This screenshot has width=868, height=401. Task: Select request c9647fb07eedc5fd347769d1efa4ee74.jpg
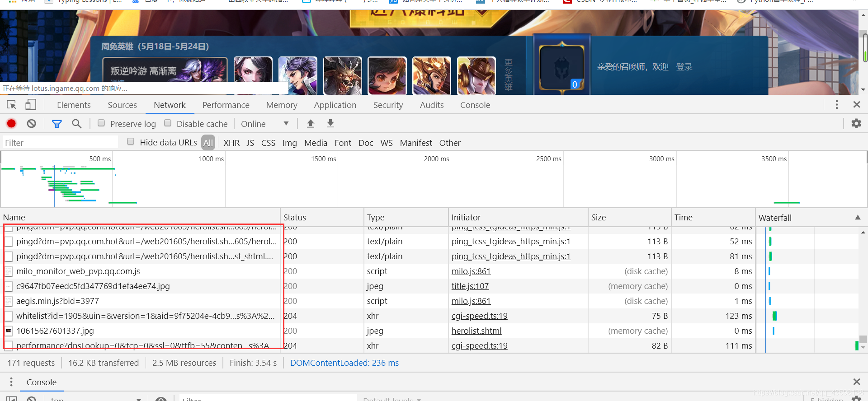pyautogui.click(x=93, y=286)
